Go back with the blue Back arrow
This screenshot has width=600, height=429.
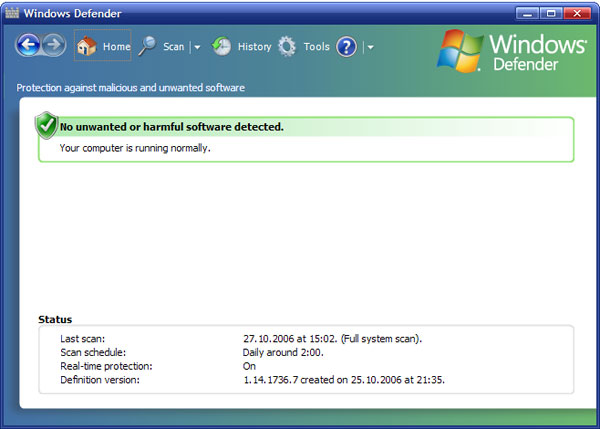[x=28, y=45]
